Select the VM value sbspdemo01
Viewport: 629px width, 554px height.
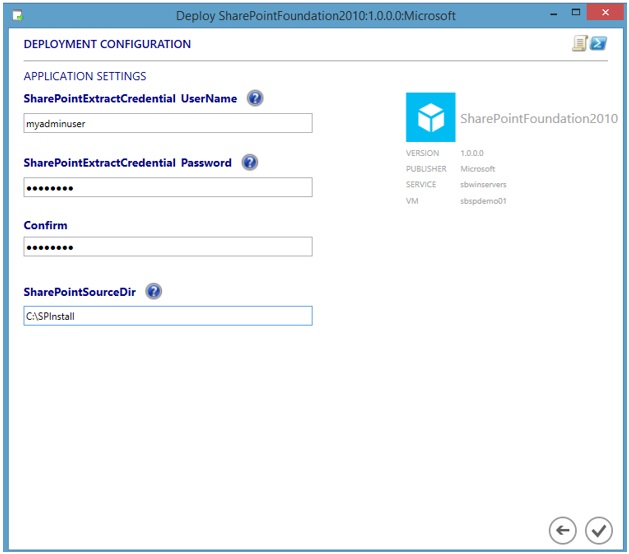483,201
